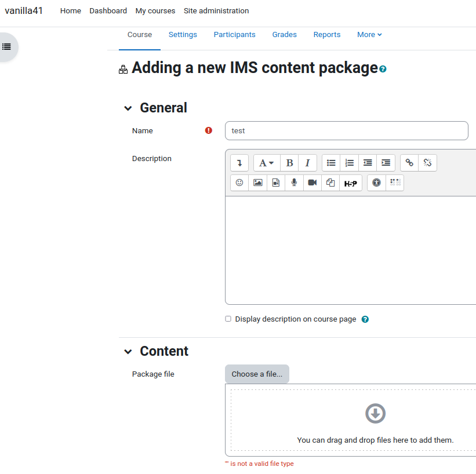
Task: Record audio with the microphone icon
Action: (294, 183)
